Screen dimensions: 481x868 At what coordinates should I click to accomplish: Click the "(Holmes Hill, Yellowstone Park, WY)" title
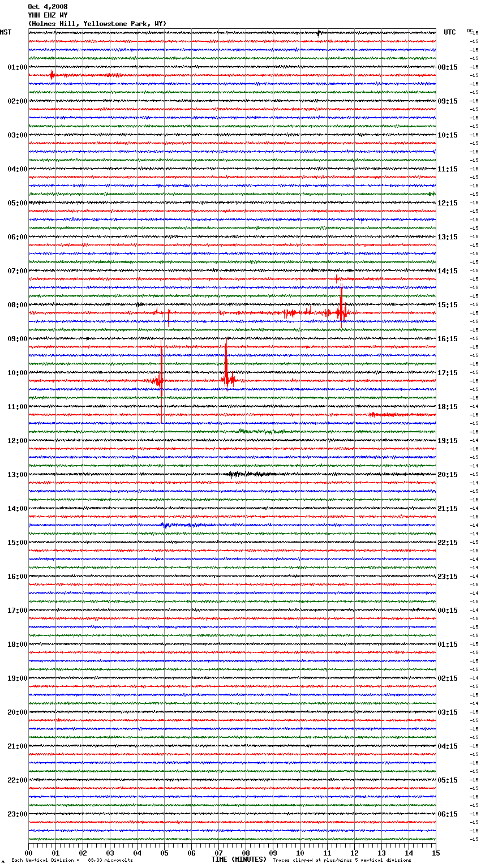97,24
